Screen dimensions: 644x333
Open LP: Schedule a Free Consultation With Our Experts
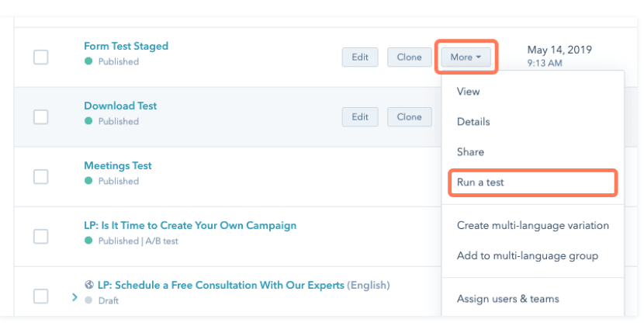pyautogui.click(x=221, y=285)
